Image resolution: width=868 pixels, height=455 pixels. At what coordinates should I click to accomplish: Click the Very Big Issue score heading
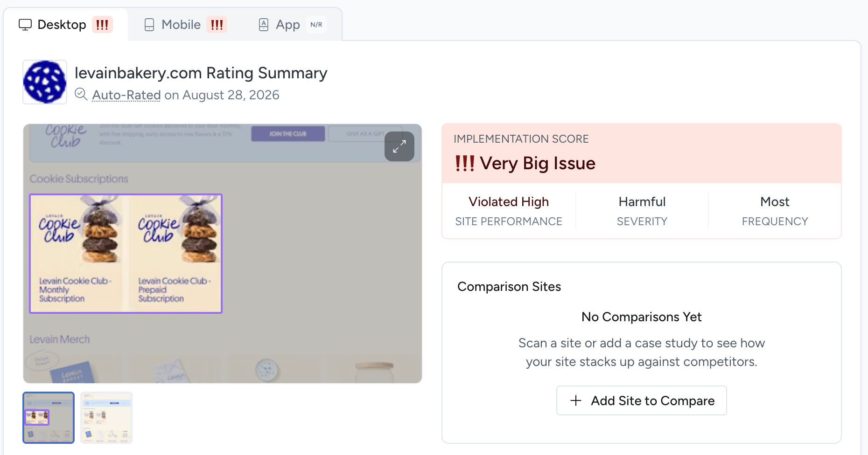pos(525,163)
